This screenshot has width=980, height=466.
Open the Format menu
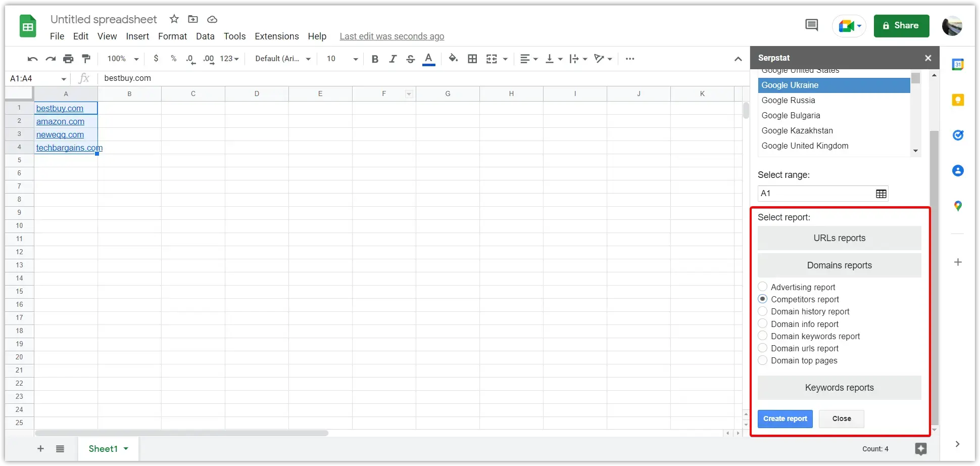pyautogui.click(x=172, y=36)
